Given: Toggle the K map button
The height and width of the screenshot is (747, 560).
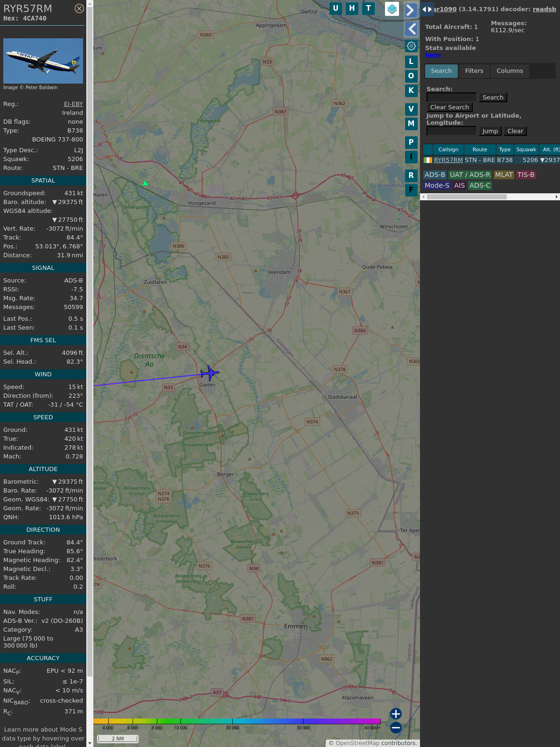Looking at the screenshot, I should pos(411,91).
